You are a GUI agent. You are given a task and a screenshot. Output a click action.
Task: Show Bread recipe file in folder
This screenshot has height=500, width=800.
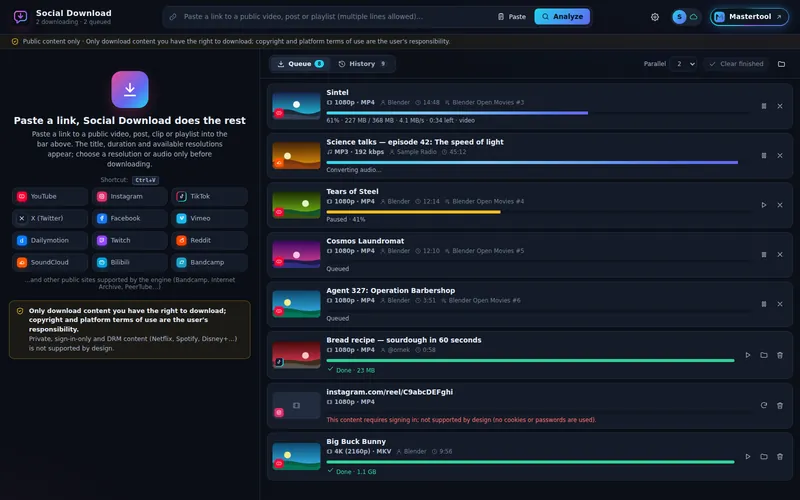pos(764,355)
